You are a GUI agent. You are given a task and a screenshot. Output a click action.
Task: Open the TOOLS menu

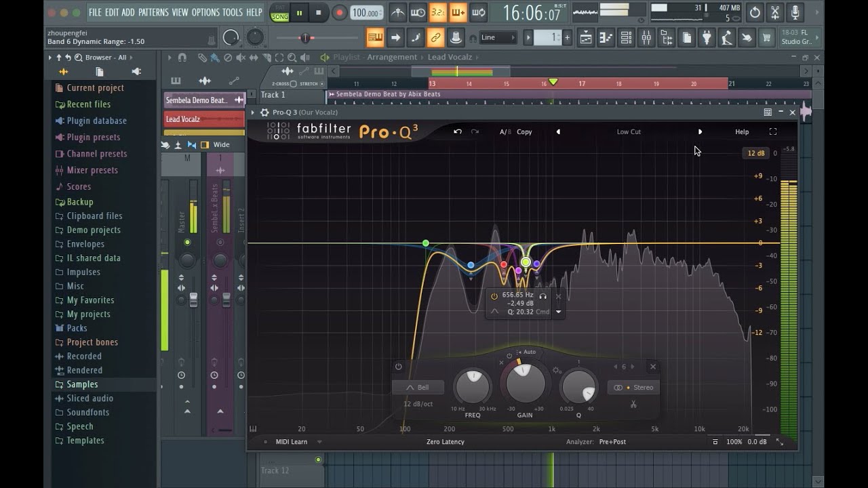click(x=233, y=12)
